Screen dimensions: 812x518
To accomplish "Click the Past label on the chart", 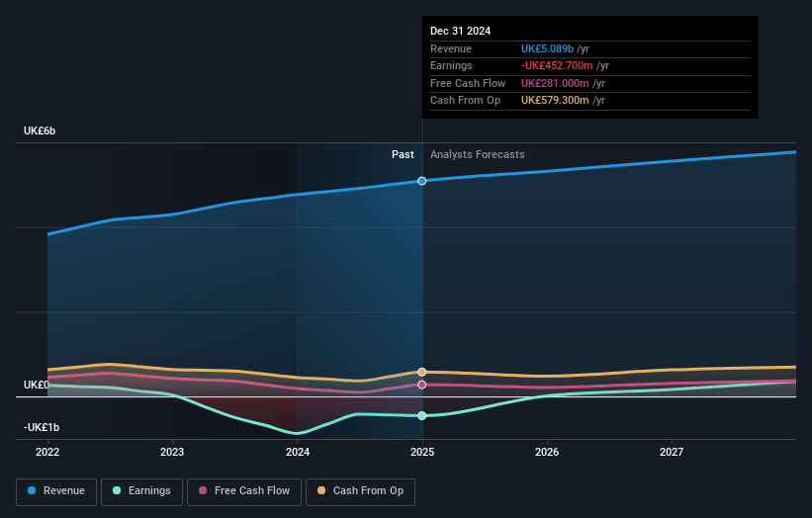I will (403, 155).
